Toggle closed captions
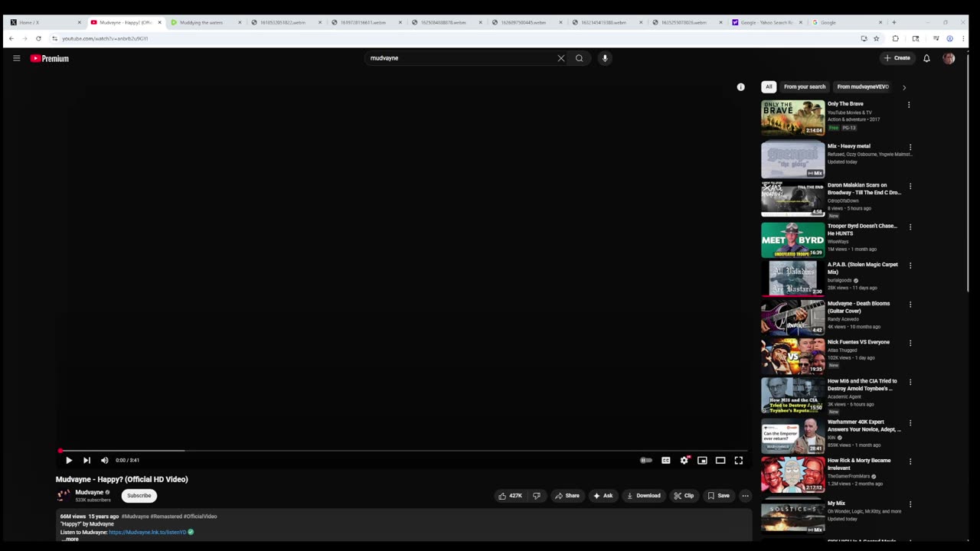980x551 pixels. coord(665,460)
